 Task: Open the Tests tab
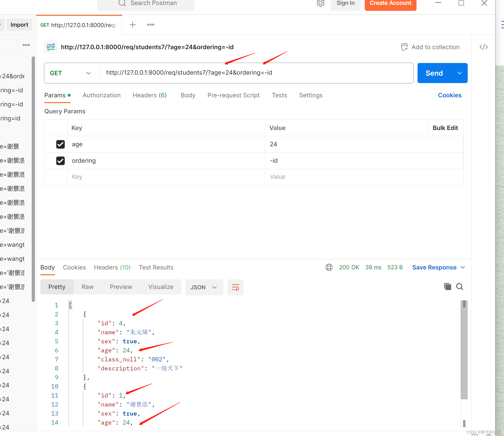[279, 95]
